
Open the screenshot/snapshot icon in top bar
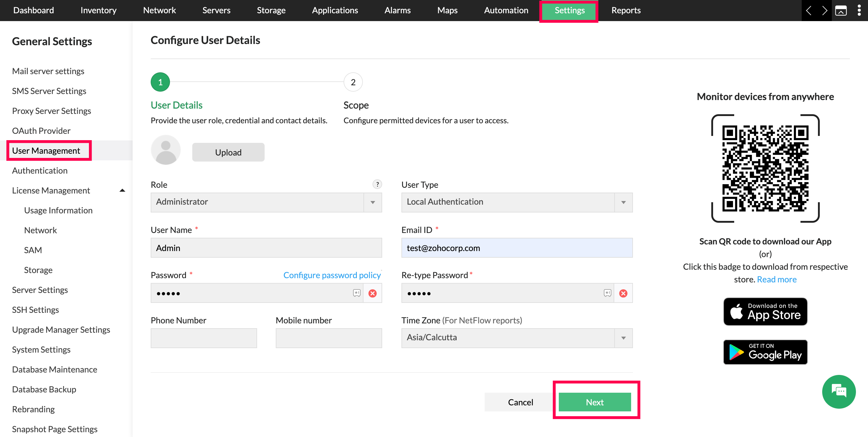(841, 11)
